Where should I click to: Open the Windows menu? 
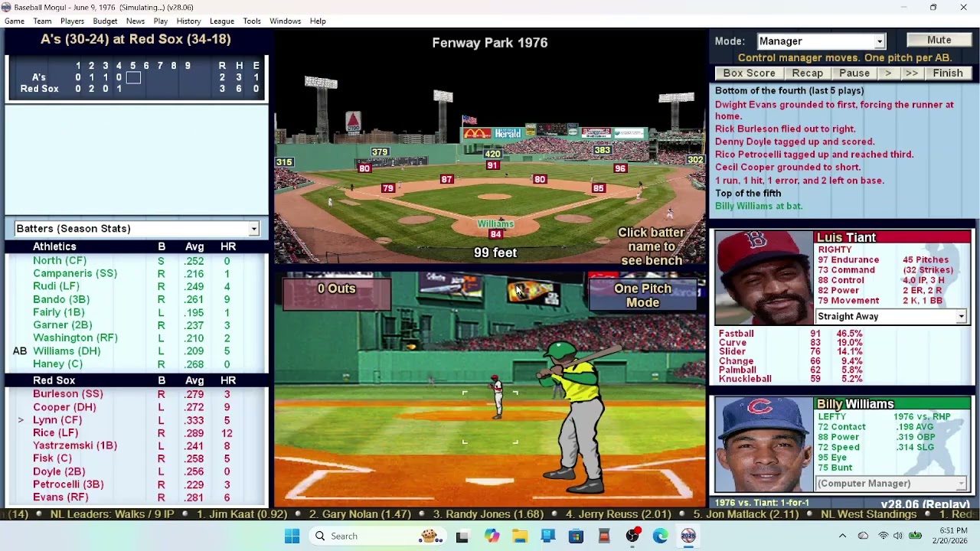coord(285,21)
